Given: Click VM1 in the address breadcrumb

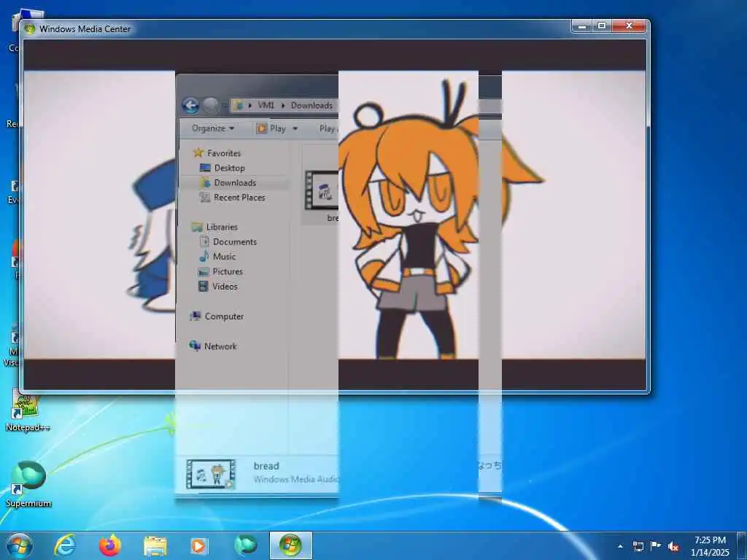Looking at the screenshot, I should (x=266, y=105).
